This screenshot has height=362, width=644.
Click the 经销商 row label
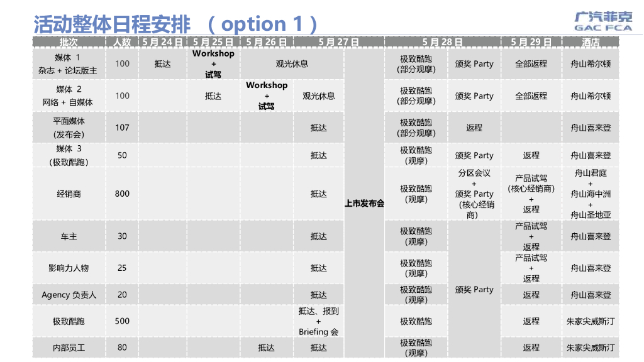click(69, 194)
